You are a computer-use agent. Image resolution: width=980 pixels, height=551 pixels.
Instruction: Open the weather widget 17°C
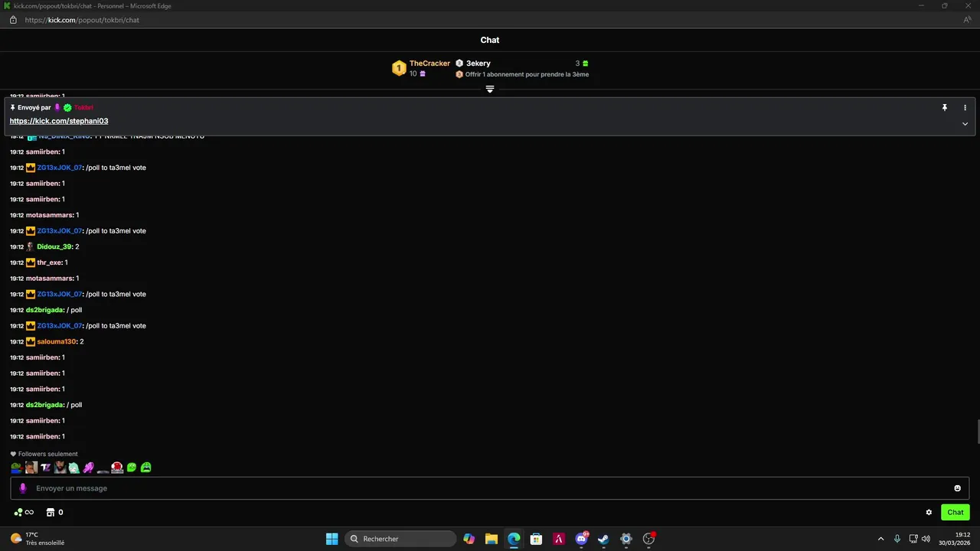pos(37,539)
